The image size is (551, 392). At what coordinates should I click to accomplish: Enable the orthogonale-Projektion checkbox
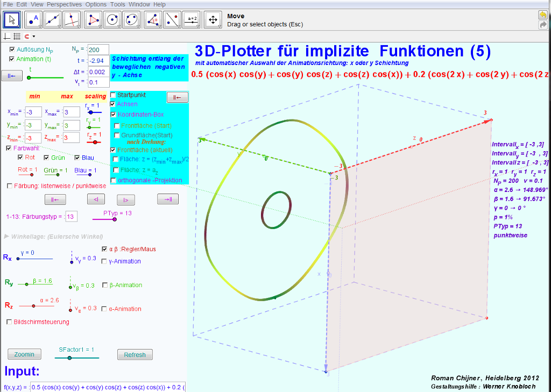[113, 180]
